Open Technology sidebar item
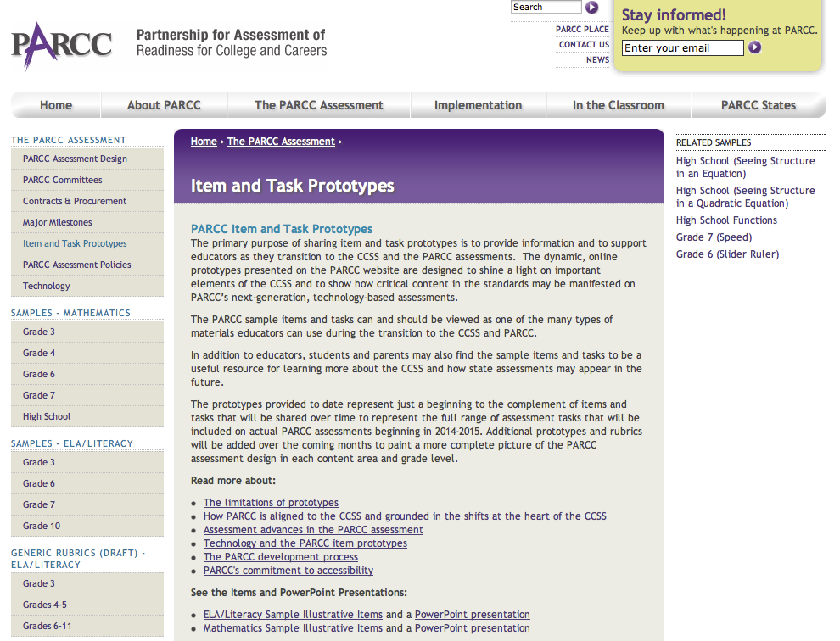 (x=87, y=286)
